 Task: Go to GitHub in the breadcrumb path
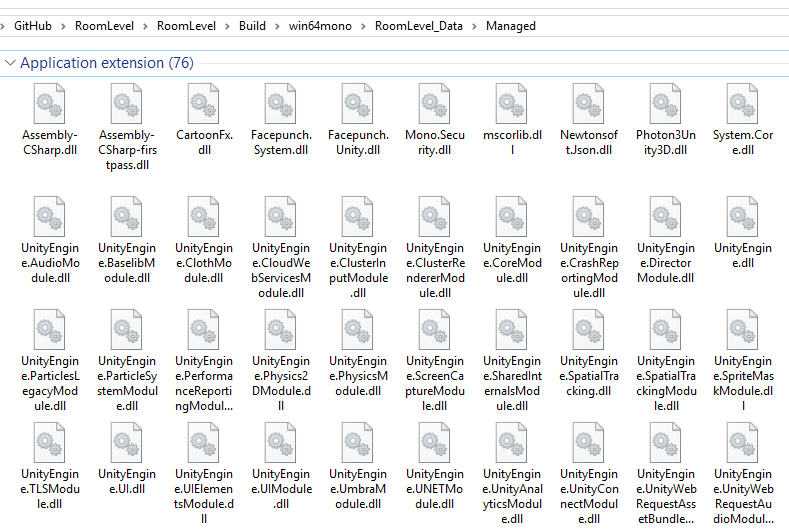click(33, 26)
